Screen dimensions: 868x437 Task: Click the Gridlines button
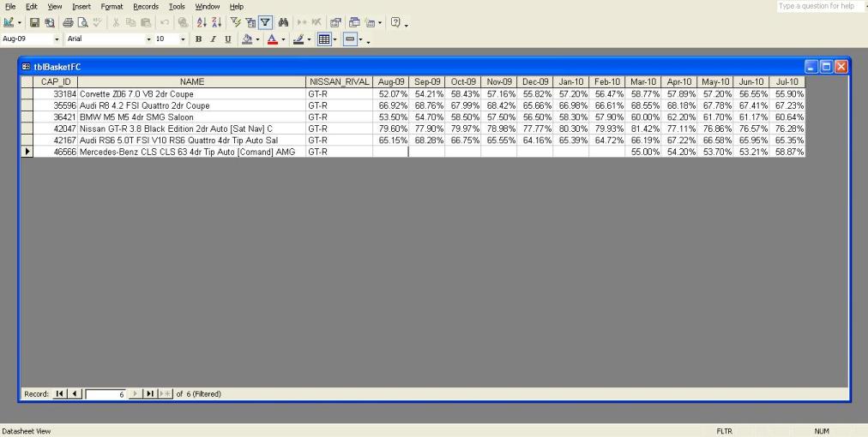(324, 39)
